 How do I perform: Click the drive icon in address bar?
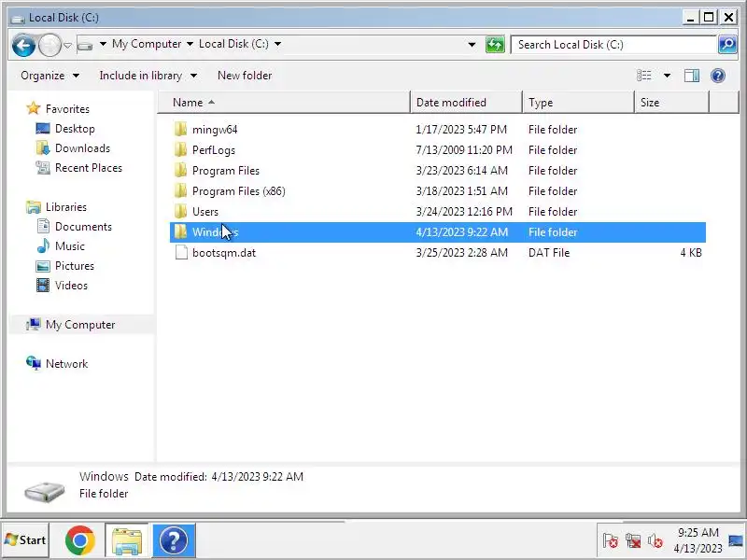(85, 46)
